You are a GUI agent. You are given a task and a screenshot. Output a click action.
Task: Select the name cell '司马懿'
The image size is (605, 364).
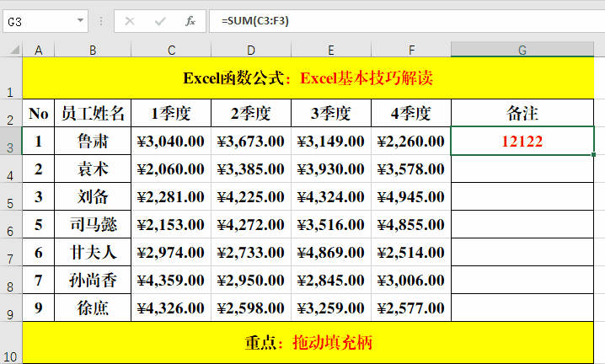(x=93, y=224)
